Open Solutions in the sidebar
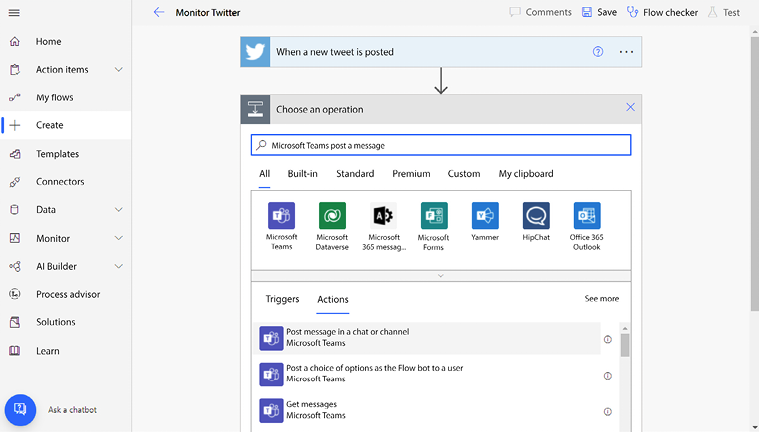Screen dimensions: 759x432 [56, 322]
